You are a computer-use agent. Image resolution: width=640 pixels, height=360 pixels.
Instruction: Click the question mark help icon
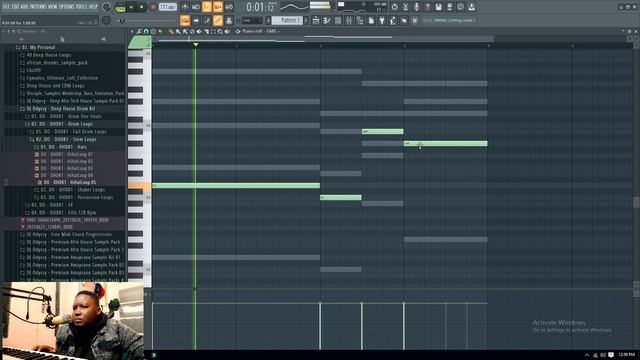tap(427, 7)
